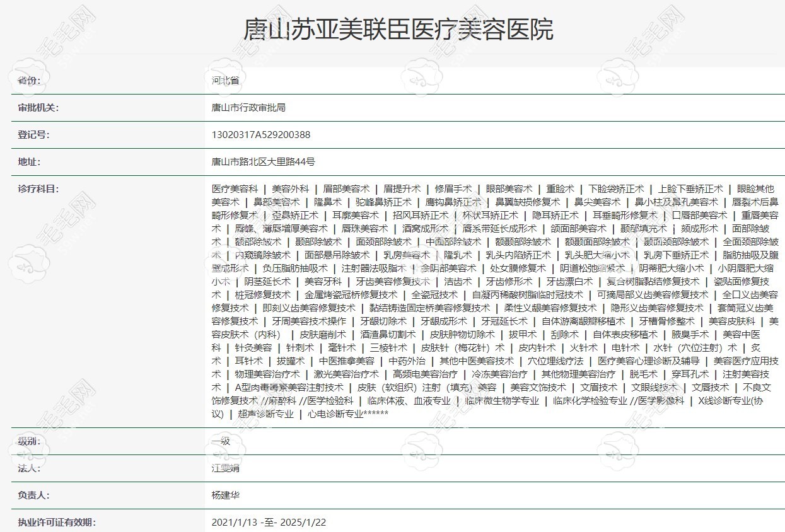The image size is (785, 532).
Task: Click the value 唐山市行政审批局
Action: 248,108
